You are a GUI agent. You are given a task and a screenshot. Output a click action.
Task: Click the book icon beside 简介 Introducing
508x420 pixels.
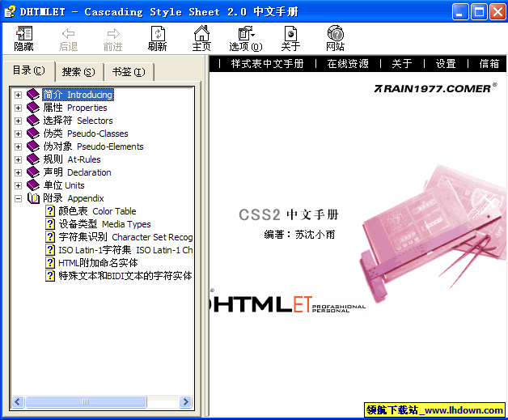pos(33,95)
